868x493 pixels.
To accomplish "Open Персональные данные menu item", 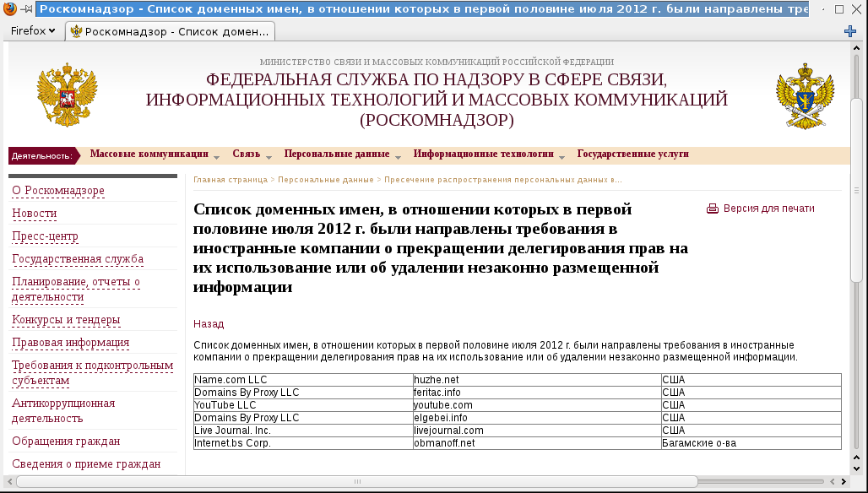I will click(337, 154).
